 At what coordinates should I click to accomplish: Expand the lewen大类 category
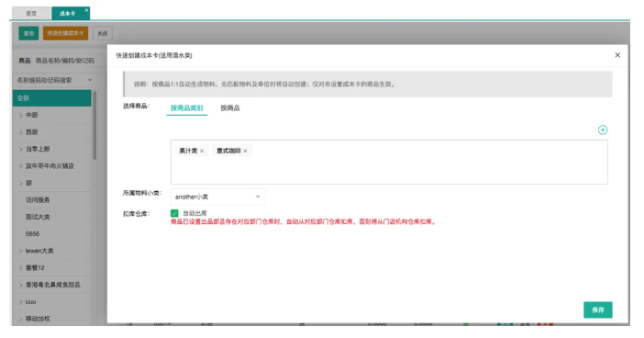pyautogui.click(x=20, y=251)
